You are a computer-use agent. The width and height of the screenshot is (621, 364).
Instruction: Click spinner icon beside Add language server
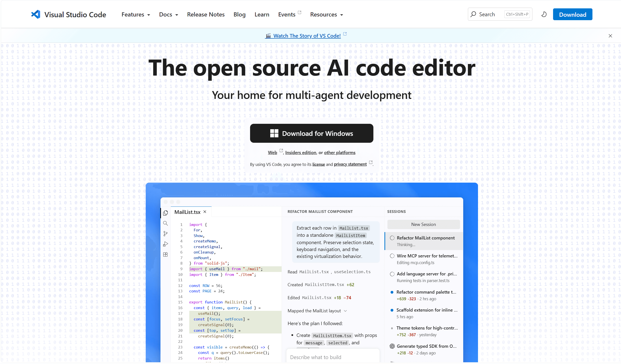tap(392, 274)
